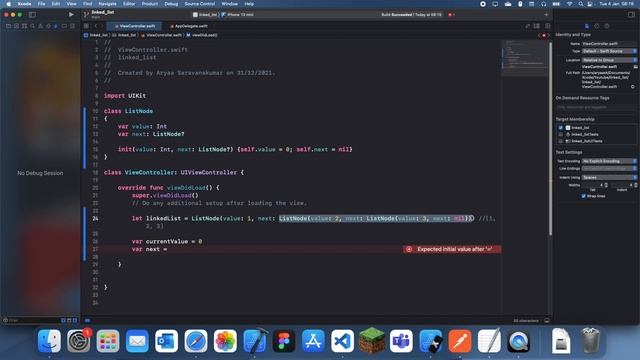Image resolution: width=640 pixels, height=360 pixels.
Task: Open Safari from the Dock
Action: pyautogui.click(x=196, y=341)
